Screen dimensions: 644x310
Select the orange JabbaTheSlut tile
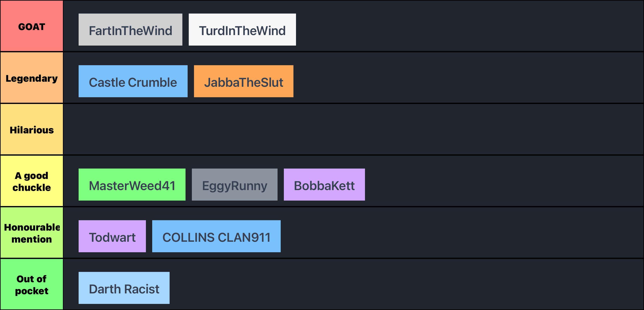click(x=244, y=81)
